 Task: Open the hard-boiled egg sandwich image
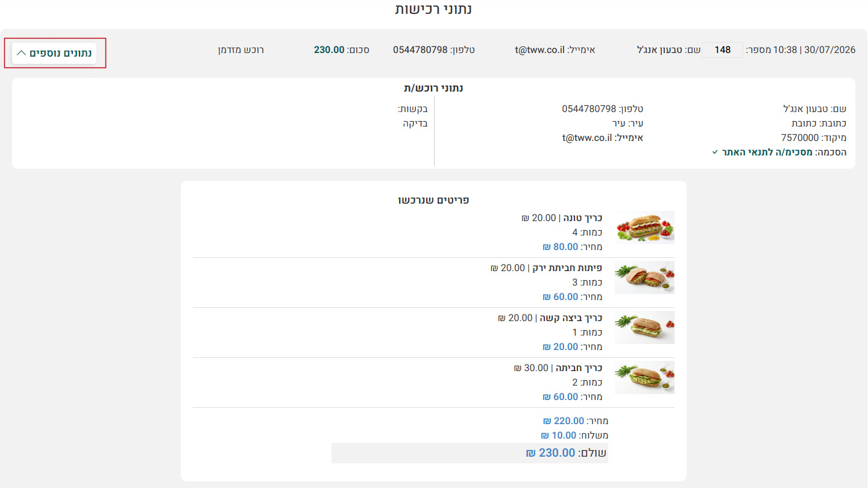645,327
